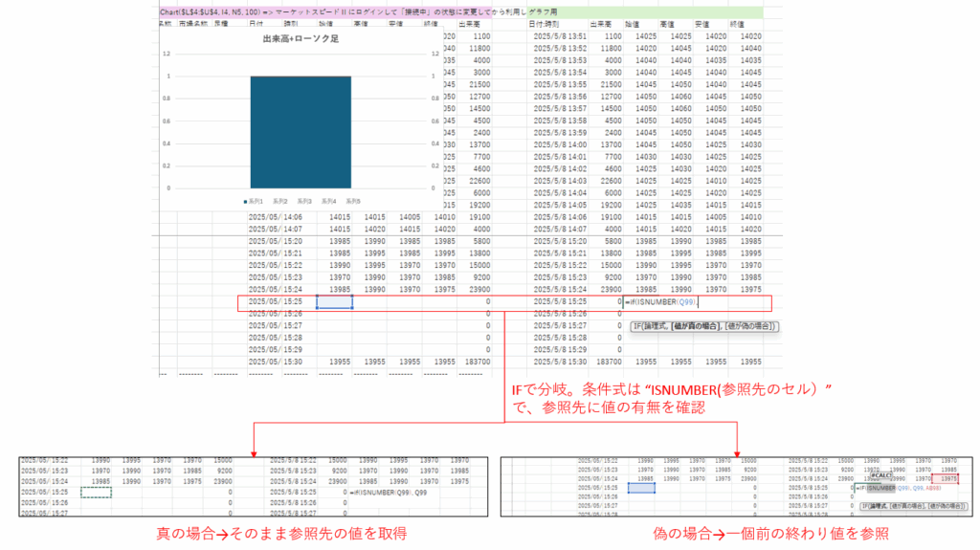Viewport: 980px width, 550px height.
Task: Select the cell 2025/5/8 15:30
Action: (560, 362)
